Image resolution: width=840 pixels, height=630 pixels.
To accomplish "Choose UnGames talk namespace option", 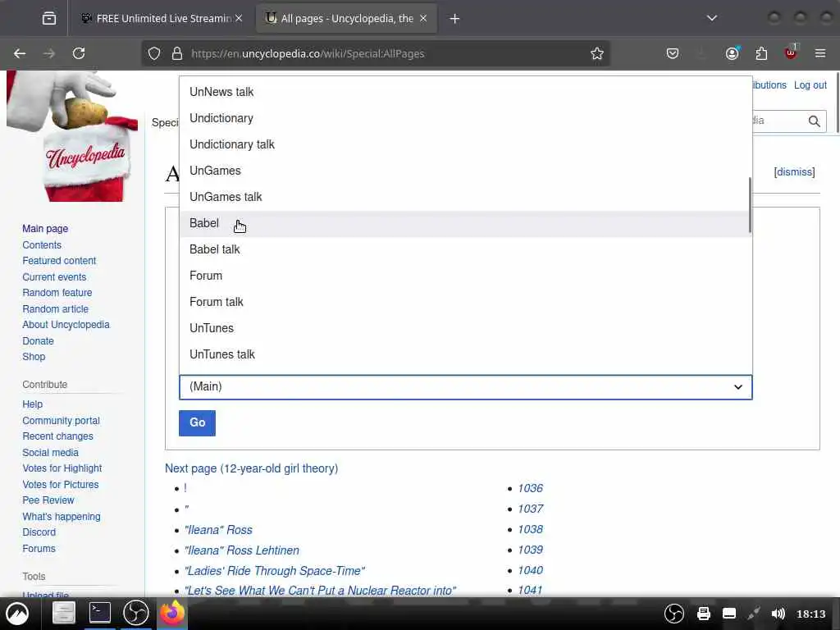I will coord(465,197).
